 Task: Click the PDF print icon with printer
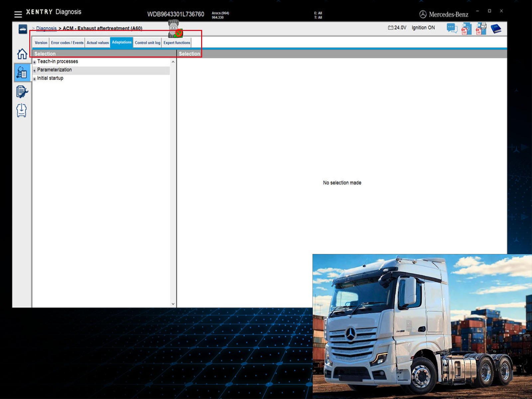[x=481, y=29]
